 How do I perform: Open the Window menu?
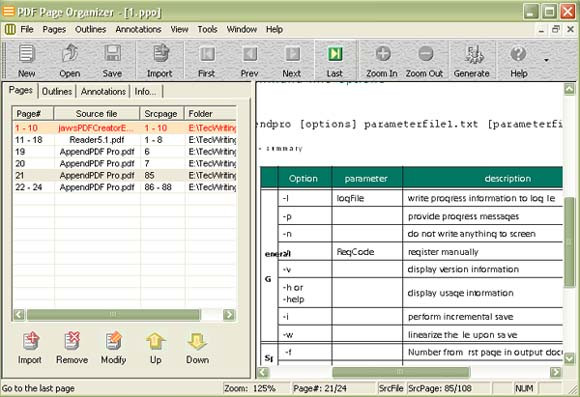(242, 29)
